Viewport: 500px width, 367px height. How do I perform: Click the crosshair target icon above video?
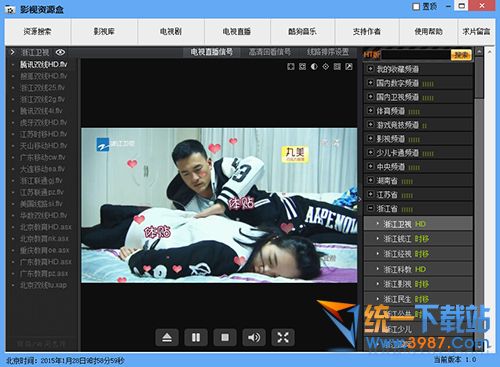pyautogui.click(x=326, y=67)
